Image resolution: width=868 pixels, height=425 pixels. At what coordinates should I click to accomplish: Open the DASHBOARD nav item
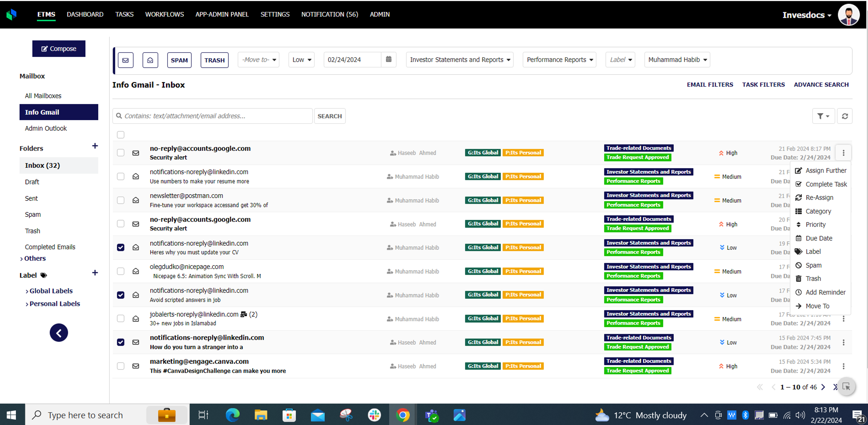point(85,14)
